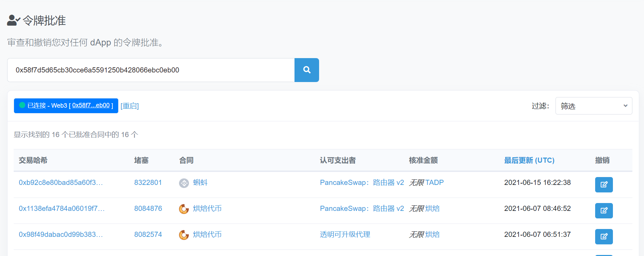This screenshot has height=256, width=644.
Task: Click the blue search magnifier button
Action: click(306, 70)
